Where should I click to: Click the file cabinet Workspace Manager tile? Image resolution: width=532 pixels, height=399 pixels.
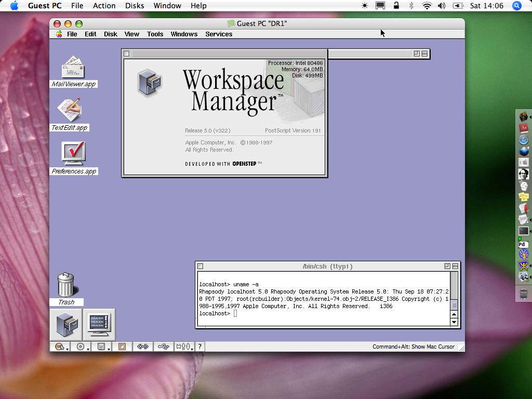tap(66, 324)
